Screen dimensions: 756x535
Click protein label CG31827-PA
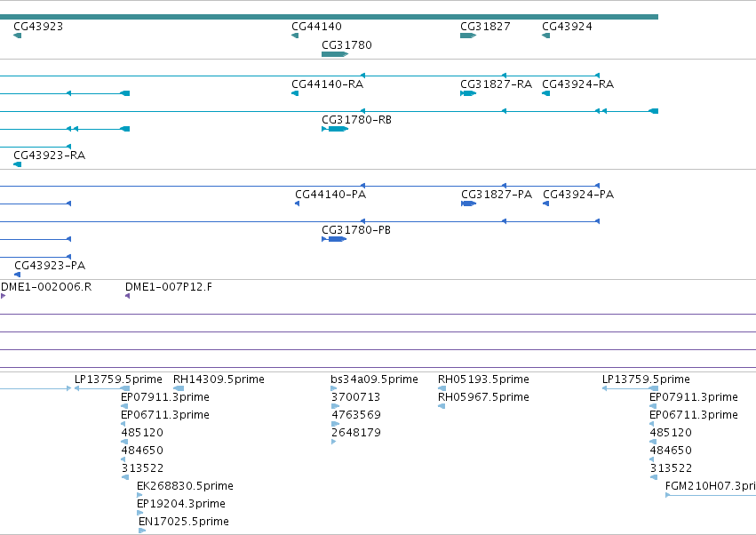[x=497, y=195]
